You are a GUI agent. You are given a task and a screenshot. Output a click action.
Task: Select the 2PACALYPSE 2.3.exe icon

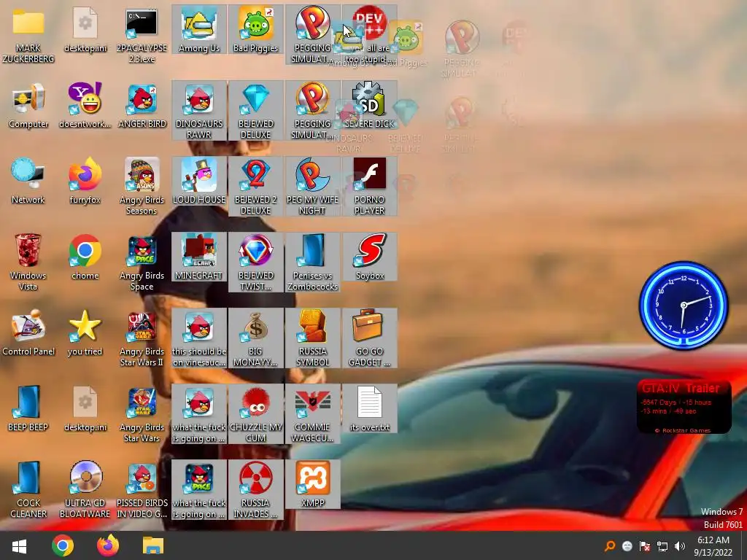pyautogui.click(x=142, y=36)
